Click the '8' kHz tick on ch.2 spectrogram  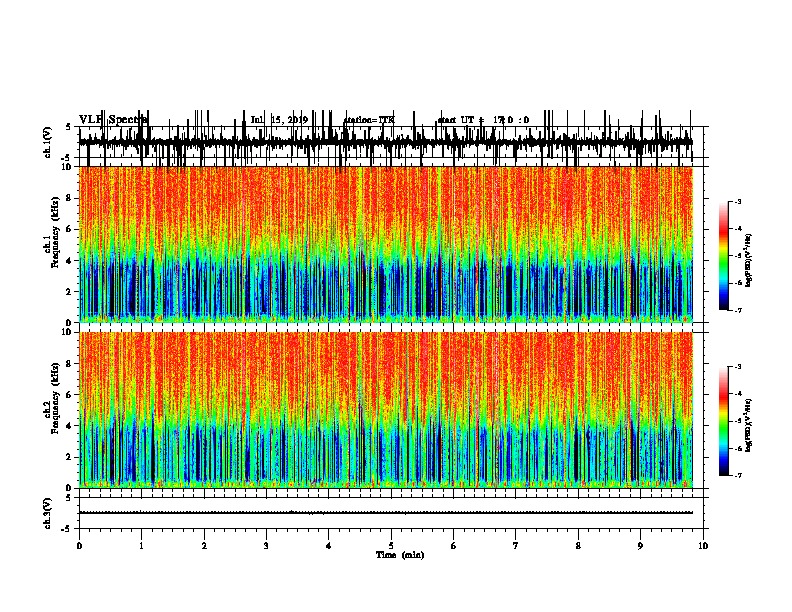70,364
